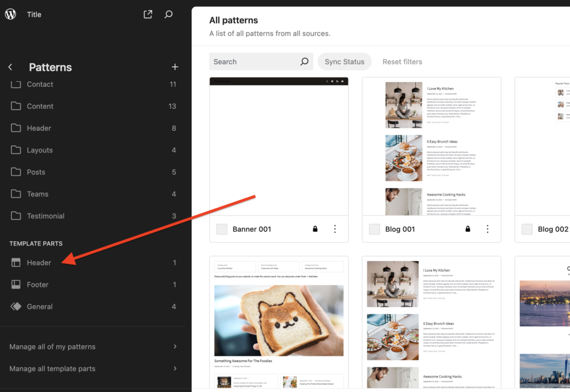
Task: Click the General template parts count 4
Action: pyautogui.click(x=174, y=307)
